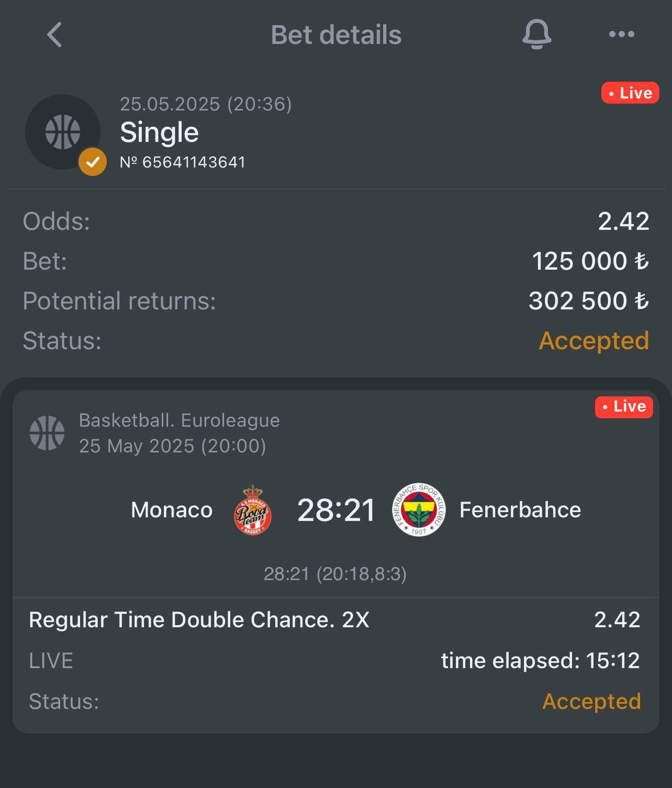
Task: Tap the orange Accepted status in summary
Action: point(594,340)
